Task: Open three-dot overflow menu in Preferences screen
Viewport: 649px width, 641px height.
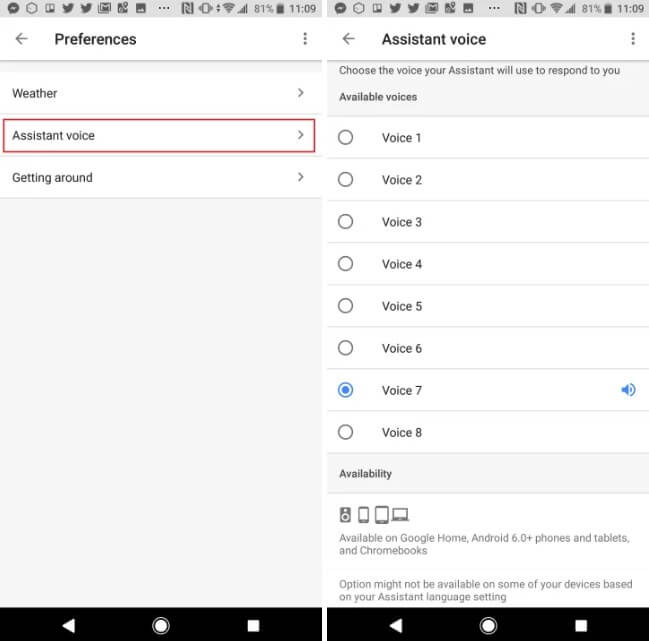Action: tap(305, 39)
